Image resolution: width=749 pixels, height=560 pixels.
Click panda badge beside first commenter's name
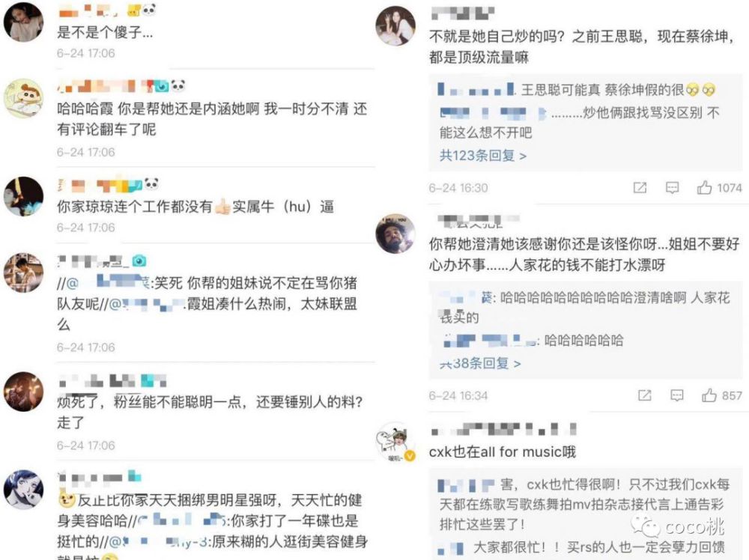(x=149, y=10)
